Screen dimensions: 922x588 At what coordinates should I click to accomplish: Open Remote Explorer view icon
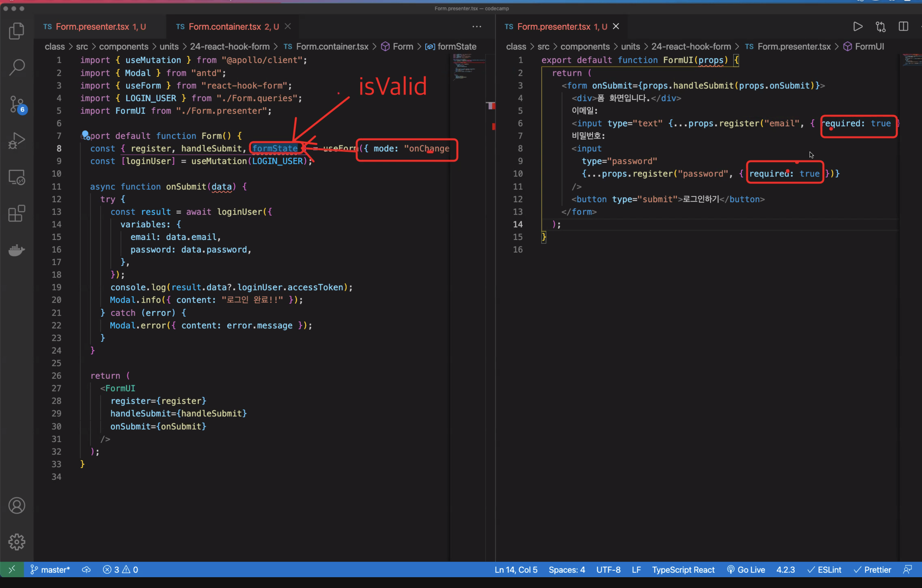[17, 177]
